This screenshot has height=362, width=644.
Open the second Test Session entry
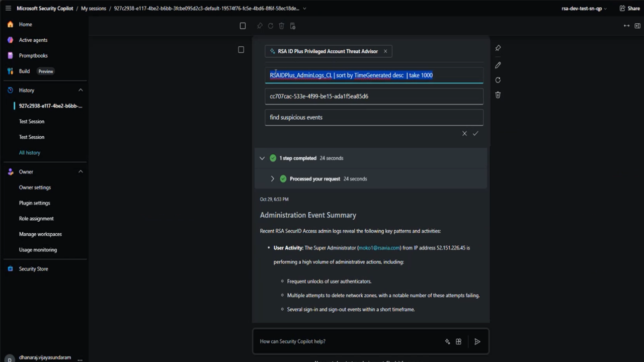tap(32, 137)
